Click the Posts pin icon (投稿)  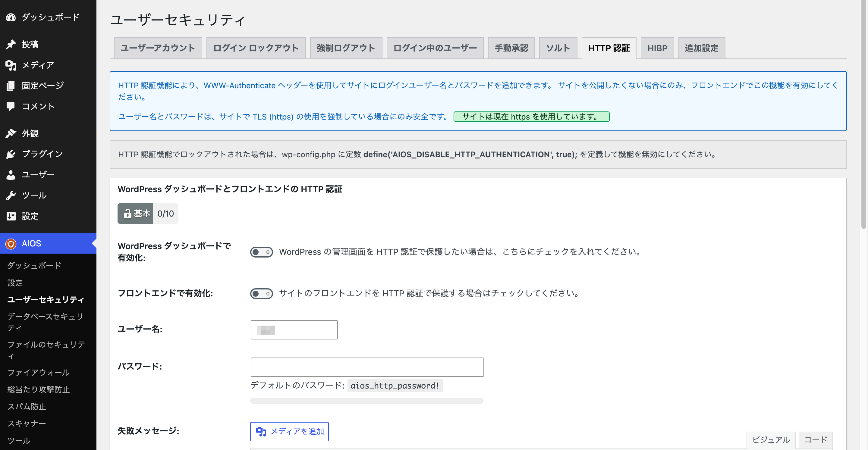click(11, 45)
